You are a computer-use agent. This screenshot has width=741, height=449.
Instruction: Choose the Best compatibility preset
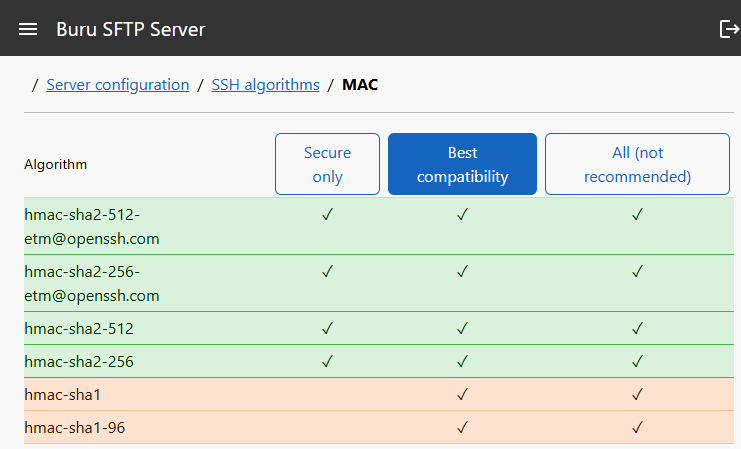[x=462, y=164]
